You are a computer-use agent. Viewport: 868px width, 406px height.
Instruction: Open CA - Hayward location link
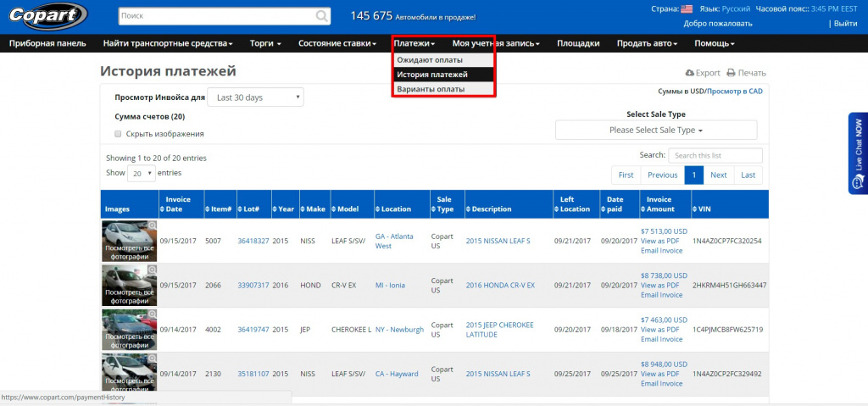click(x=397, y=374)
